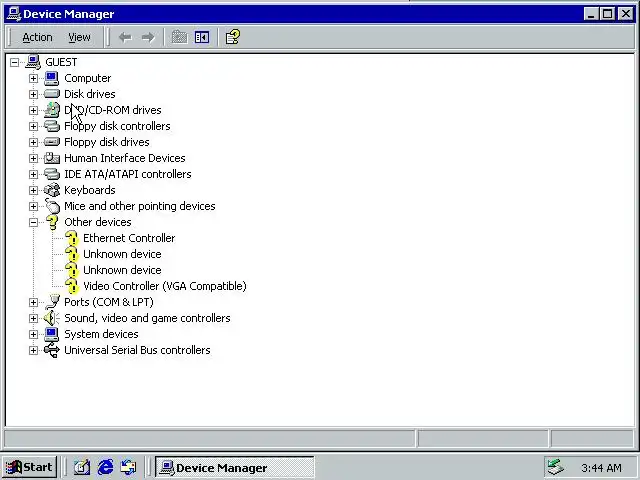
Task: Expand the Floppy disk drives category
Action: (33, 142)
